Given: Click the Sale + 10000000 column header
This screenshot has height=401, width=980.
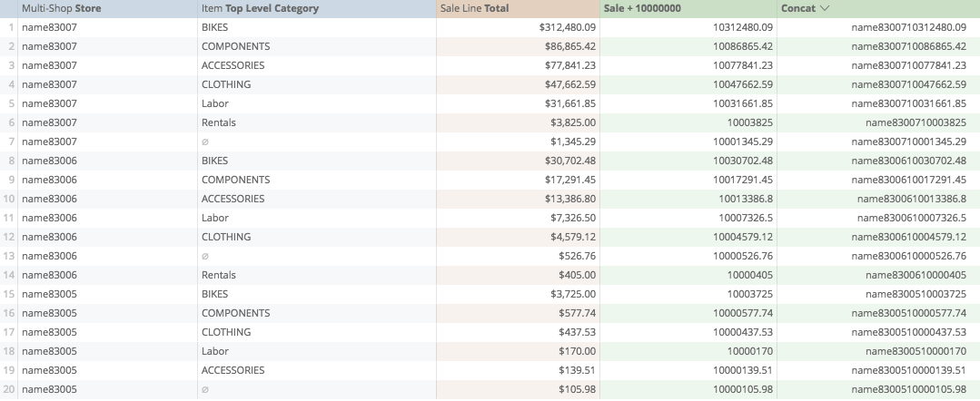Looking at the screenshot, I should [688, 9].
